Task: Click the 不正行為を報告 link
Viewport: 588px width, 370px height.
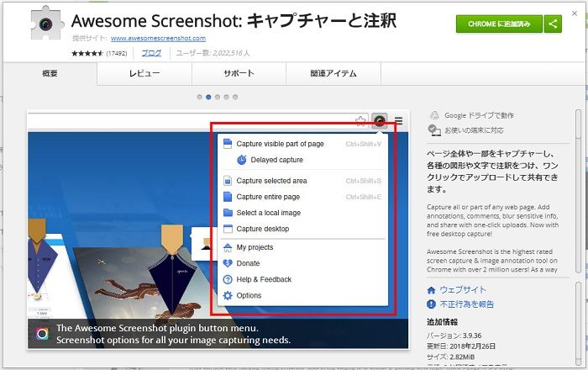Action: click(x=467, y=304)
